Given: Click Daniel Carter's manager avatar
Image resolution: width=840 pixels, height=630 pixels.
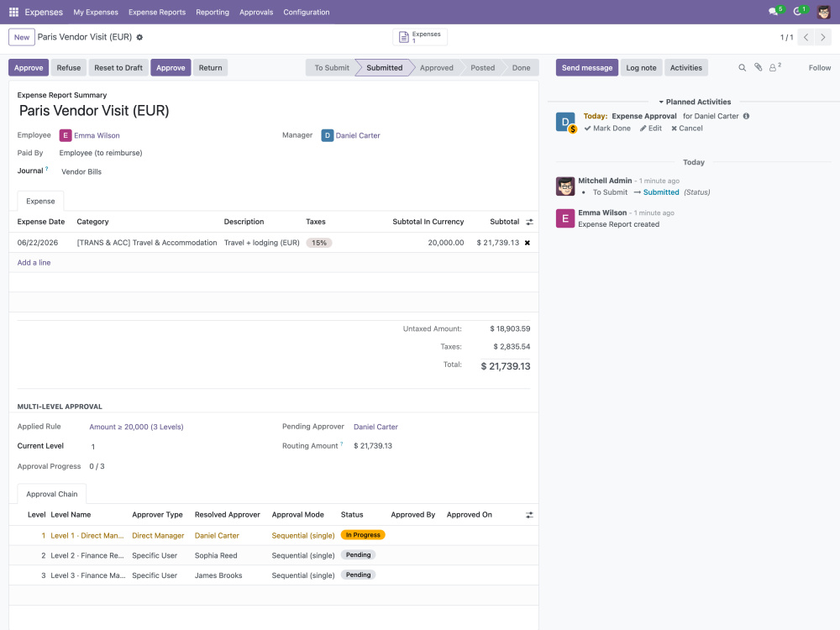Looking at the screenshot, I should click(328, 135).
